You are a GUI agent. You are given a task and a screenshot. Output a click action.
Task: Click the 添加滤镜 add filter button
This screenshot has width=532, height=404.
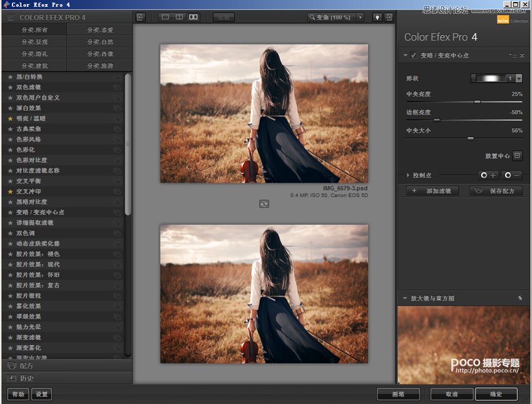pos(433,190)
